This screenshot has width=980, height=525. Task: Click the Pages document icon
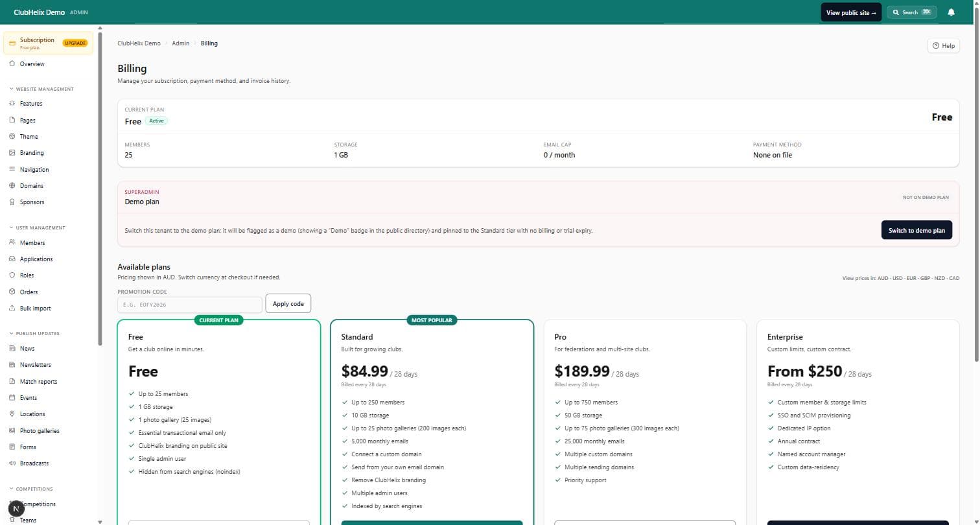coord(12,120)
